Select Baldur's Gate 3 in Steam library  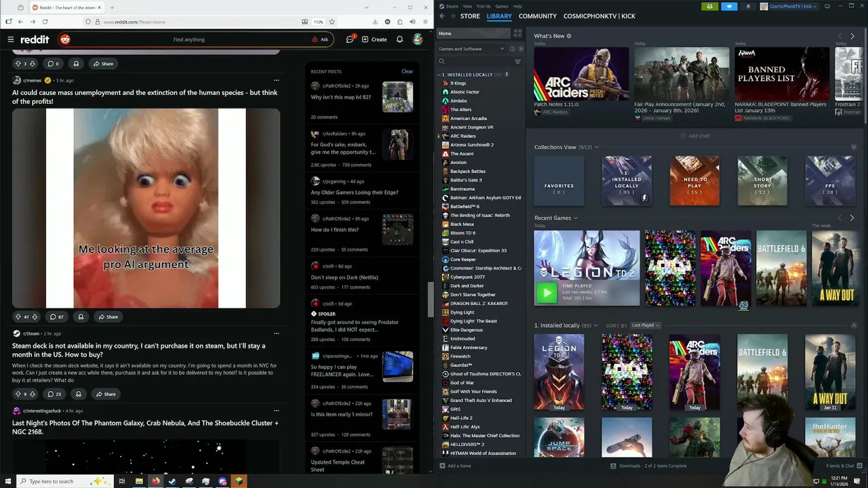466,180
